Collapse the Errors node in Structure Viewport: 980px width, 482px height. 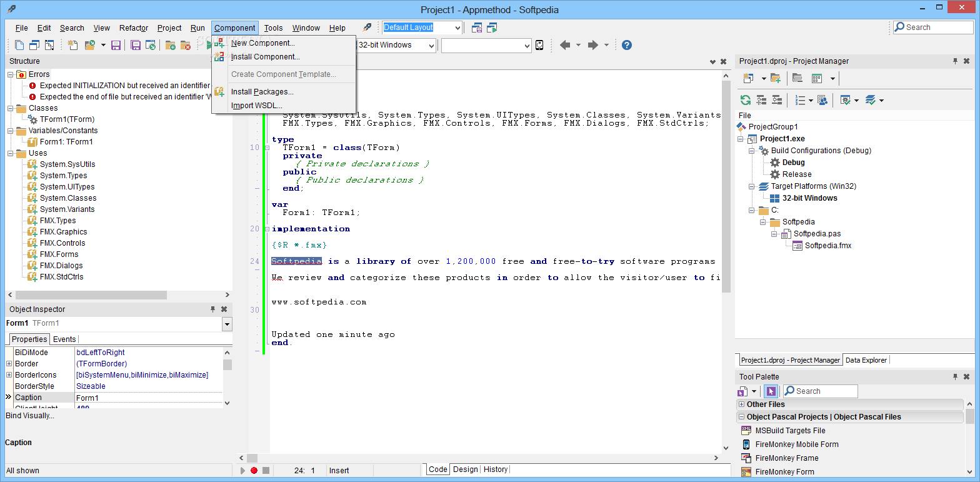[x=11, y=74]
